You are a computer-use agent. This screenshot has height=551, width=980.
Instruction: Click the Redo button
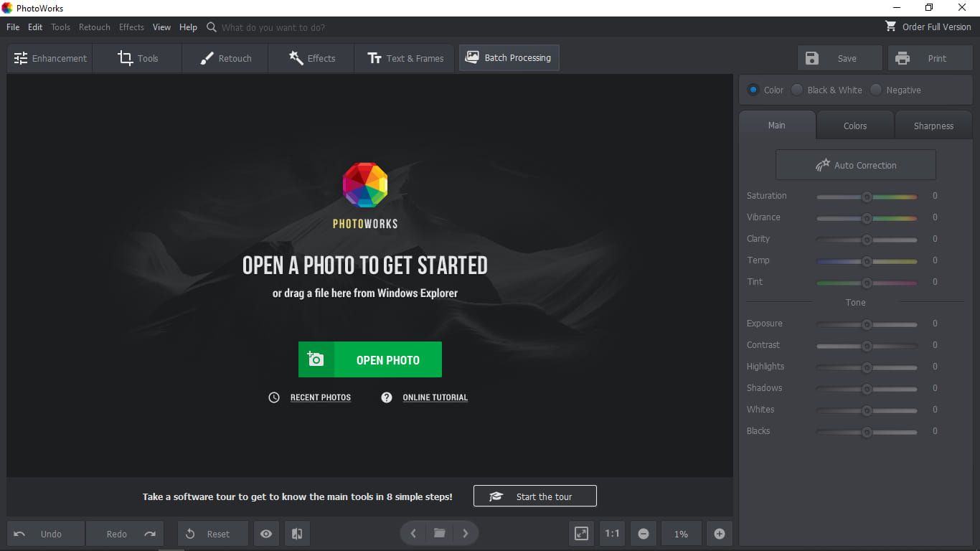tap(125, 534)
